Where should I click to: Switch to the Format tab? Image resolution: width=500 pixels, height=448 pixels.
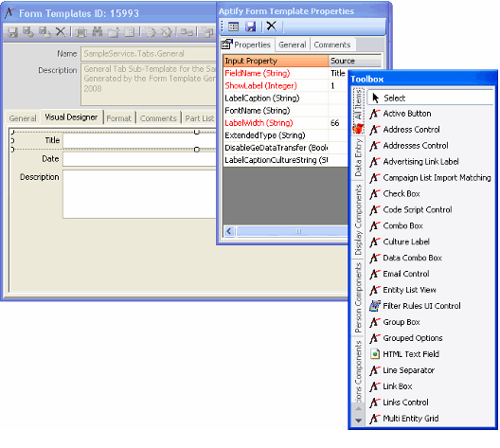(x=118, y=118)
